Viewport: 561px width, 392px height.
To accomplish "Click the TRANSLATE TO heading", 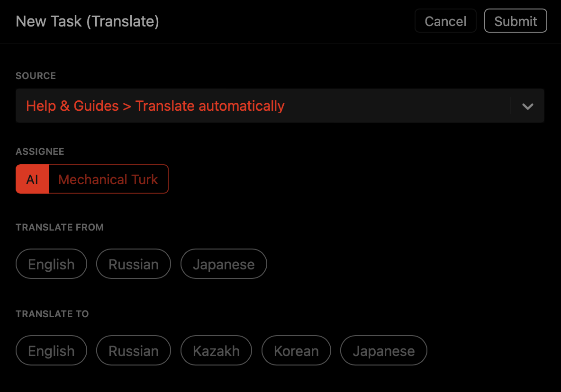I will click(52, 314).
